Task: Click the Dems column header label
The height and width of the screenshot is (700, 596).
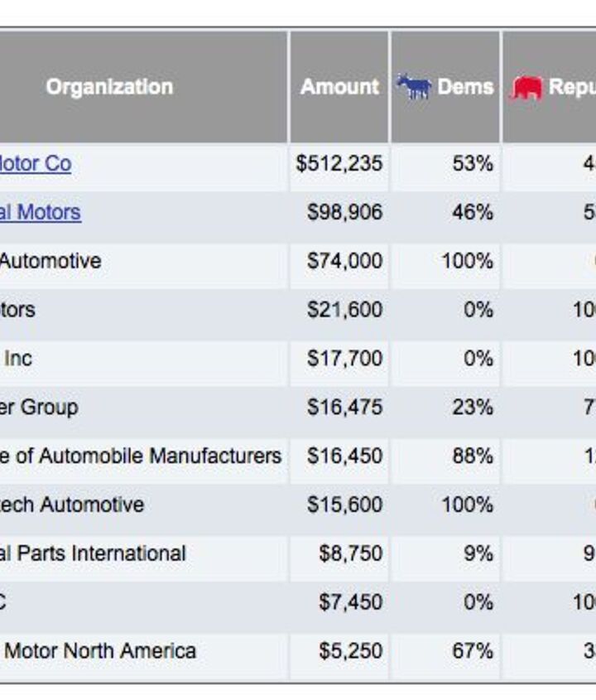Action: [x=464, y=87]
